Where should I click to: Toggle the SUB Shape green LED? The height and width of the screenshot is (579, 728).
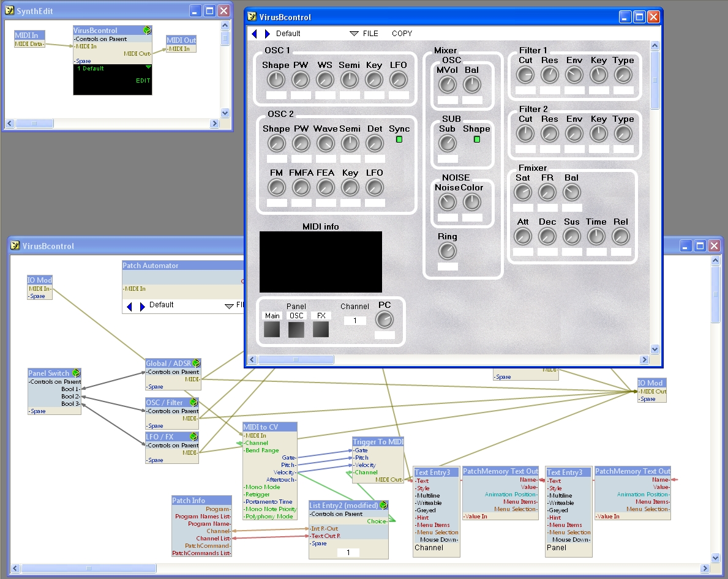(477, 139)
